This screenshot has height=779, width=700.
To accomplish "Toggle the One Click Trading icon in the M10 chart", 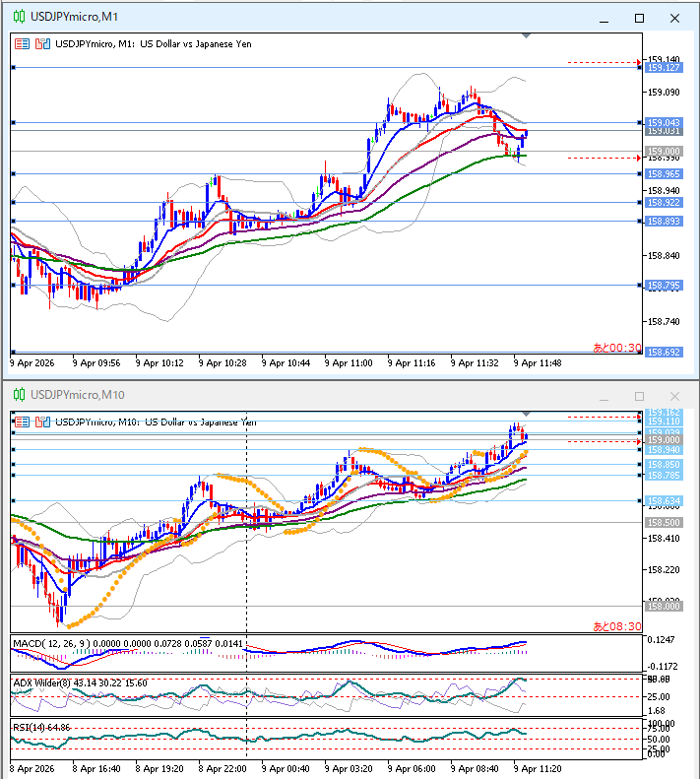I will point(42,422).
